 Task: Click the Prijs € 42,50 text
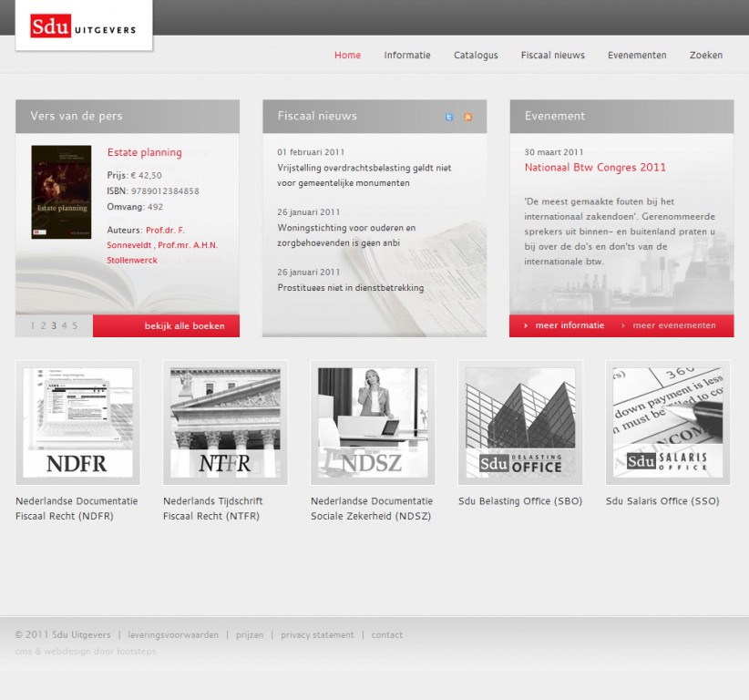(134, 175)
